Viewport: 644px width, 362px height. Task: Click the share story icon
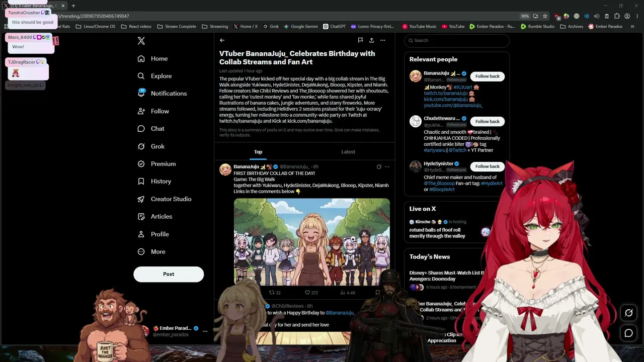coord(371,40)
